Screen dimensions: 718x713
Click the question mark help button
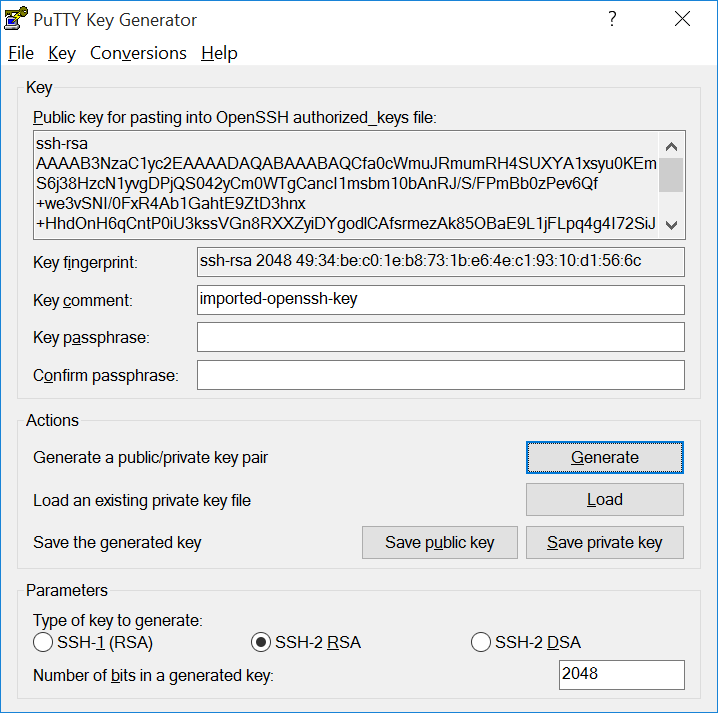pyautogui.click(x=612, y=20)
